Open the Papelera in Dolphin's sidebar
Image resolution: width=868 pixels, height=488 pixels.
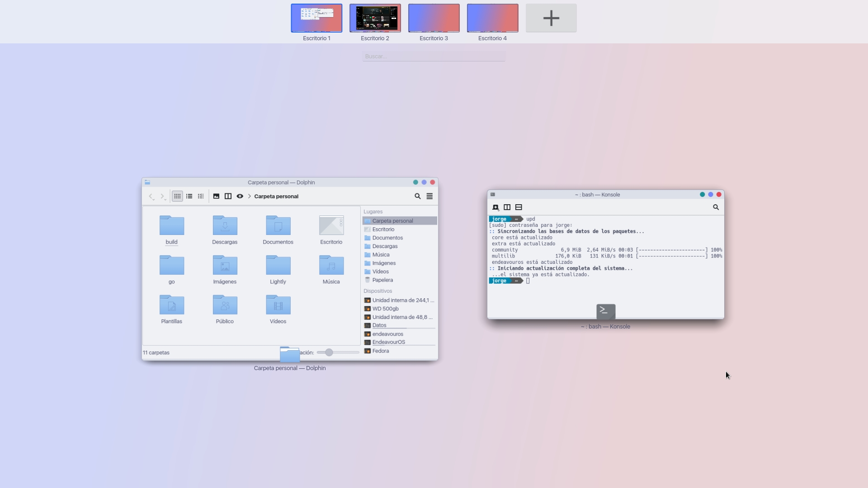tap(382, 280)
